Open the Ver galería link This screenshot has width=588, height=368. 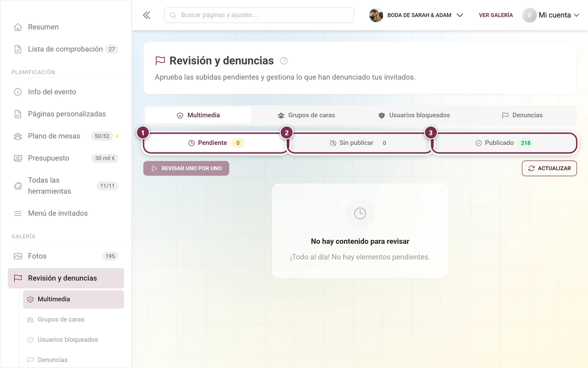coord(496,15)
